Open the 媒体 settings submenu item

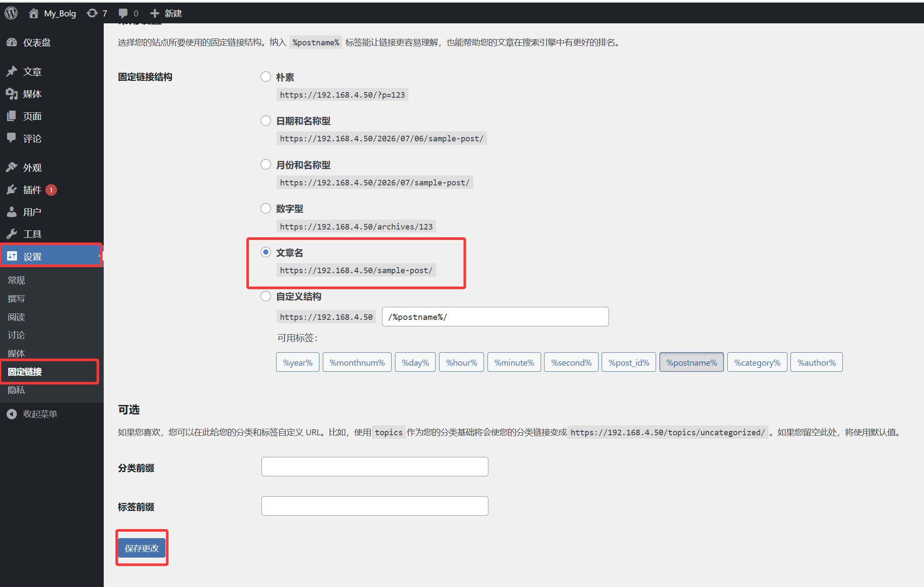[x=16, y=354]
